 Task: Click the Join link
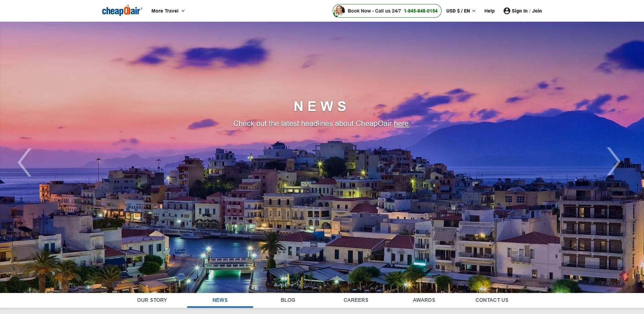tap(537, 11)
